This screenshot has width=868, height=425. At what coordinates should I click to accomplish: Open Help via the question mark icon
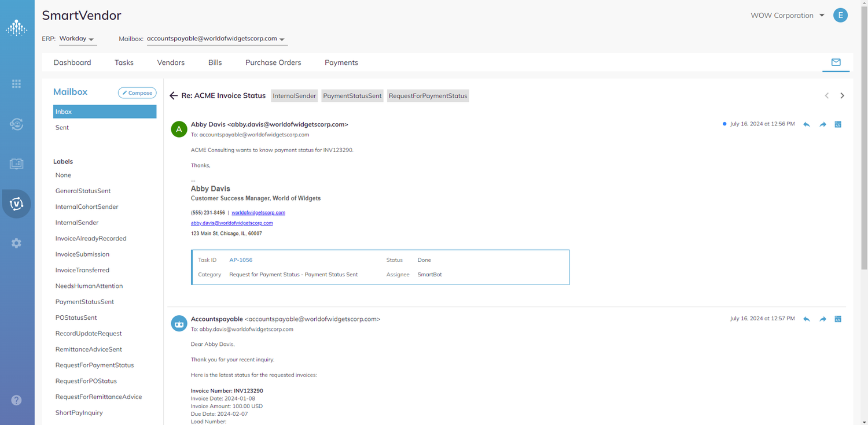point(17,400)
